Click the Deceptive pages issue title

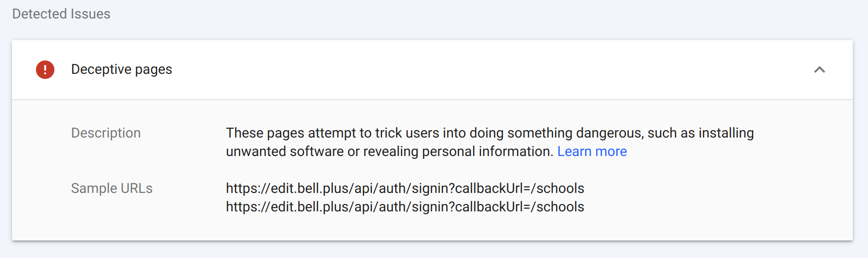click(x=122, y=69)
